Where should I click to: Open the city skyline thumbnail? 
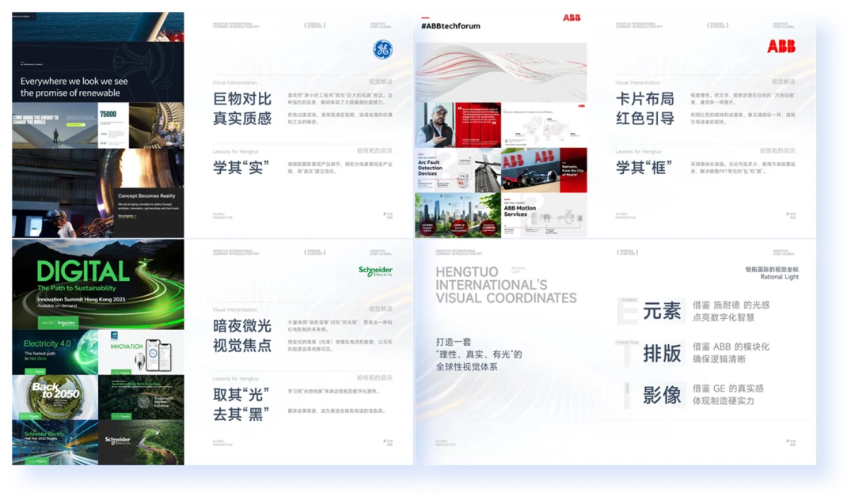click(458, 215)
